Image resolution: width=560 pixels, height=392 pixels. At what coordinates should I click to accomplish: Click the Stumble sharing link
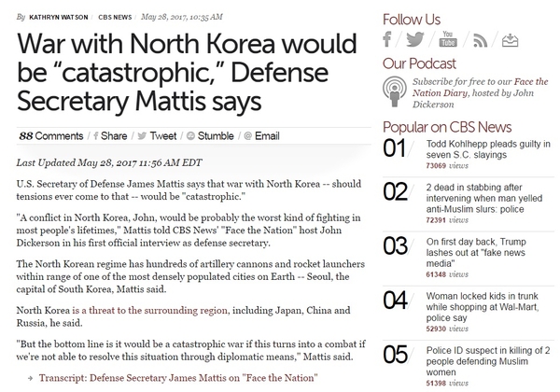coord(216,136)
